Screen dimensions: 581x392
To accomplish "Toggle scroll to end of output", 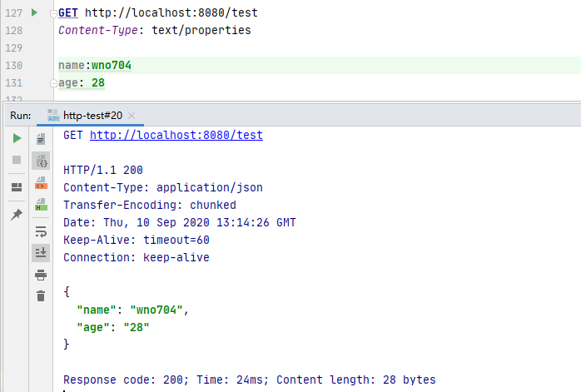I will 41,252.
